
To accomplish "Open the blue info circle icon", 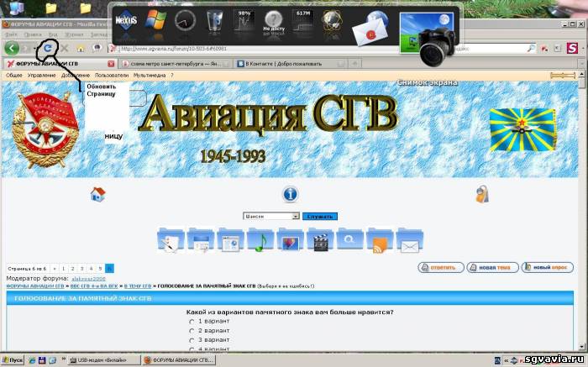I will coord(291,194).
